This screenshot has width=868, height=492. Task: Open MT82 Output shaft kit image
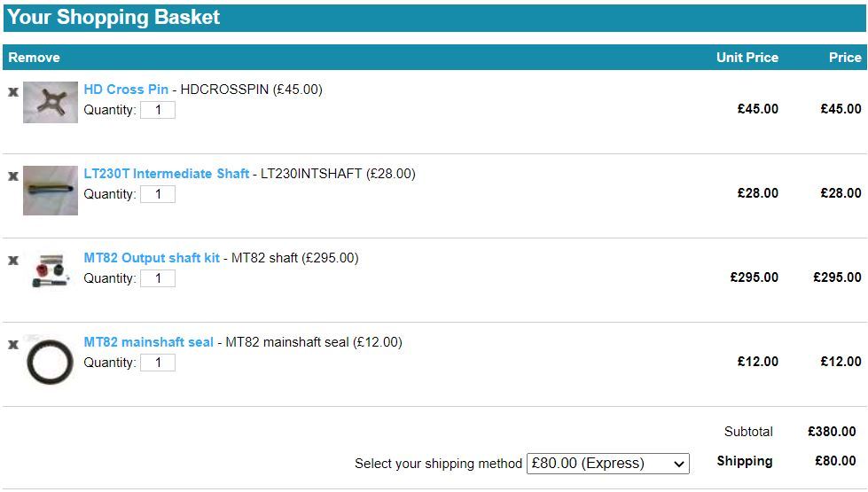pyautogui.click(x=51, y=270)
